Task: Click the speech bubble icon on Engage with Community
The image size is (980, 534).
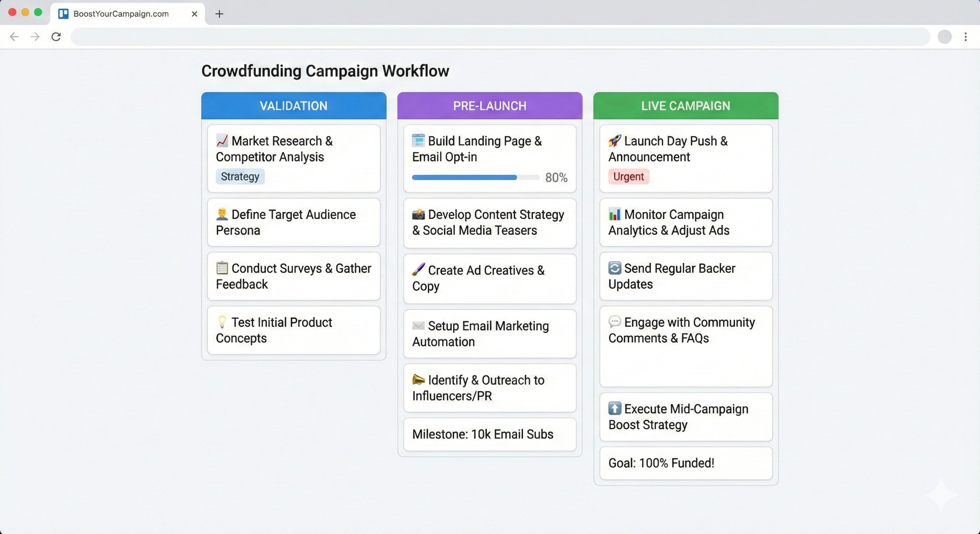Action: tap(615, 322)
